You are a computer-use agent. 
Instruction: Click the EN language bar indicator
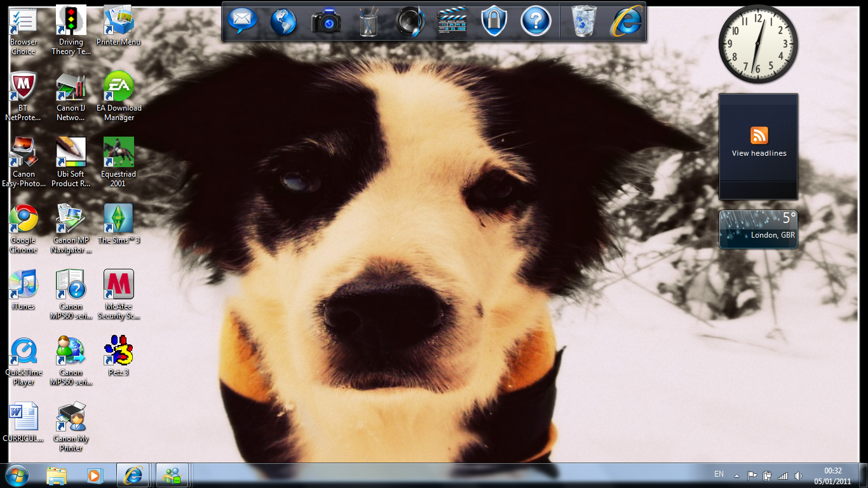(719, 474)
